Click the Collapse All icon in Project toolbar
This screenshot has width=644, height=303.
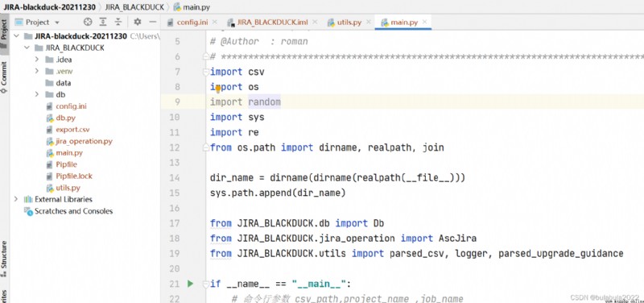click(118, 23)
